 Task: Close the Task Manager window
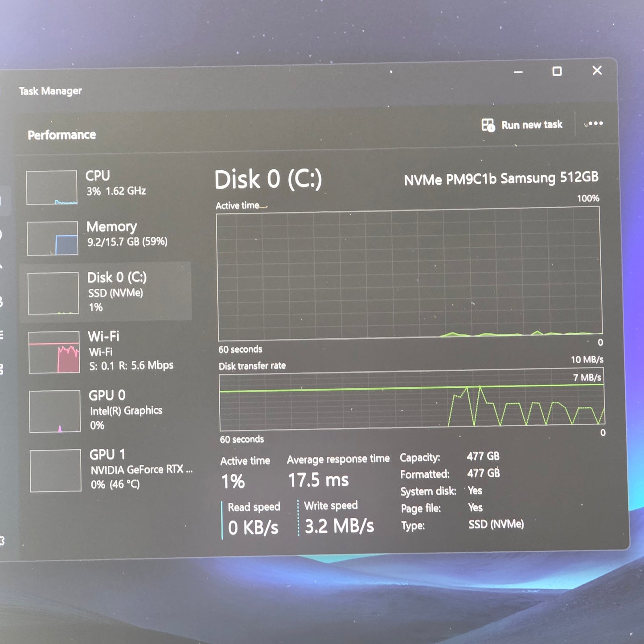click(597, 70)
